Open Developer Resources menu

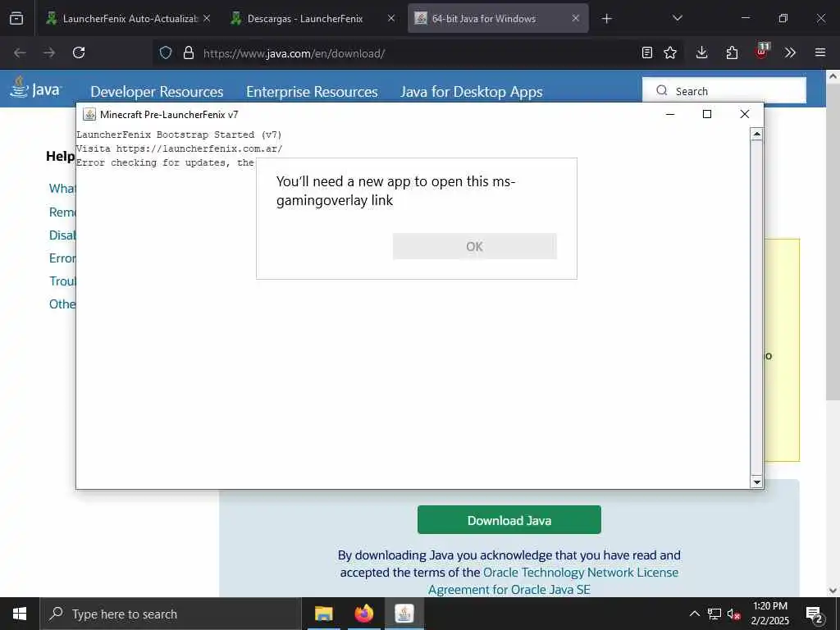tap(157, 92)
